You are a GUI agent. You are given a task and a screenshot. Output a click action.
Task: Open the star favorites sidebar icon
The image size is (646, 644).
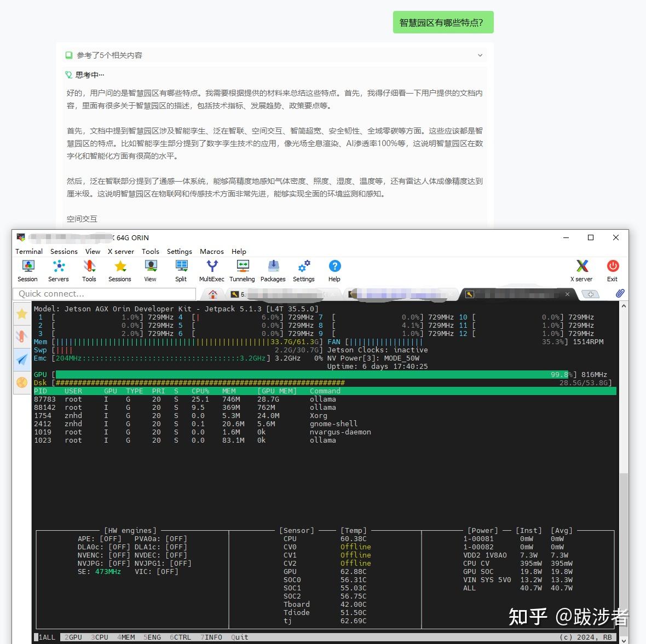tap(22, 314)
